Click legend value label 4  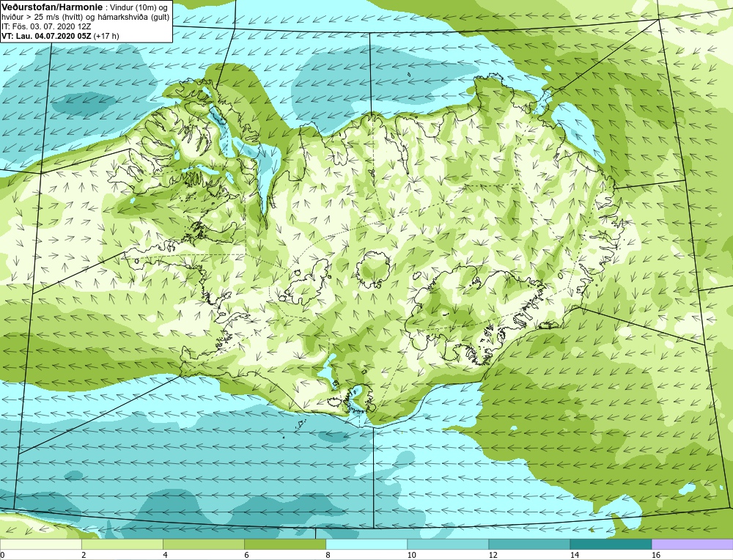[x=165, y=555]
